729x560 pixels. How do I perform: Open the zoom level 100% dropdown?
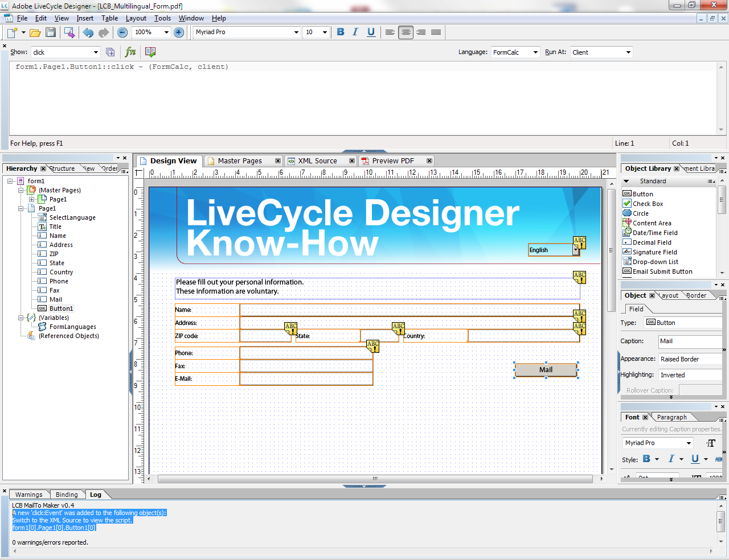coord(166,32)
